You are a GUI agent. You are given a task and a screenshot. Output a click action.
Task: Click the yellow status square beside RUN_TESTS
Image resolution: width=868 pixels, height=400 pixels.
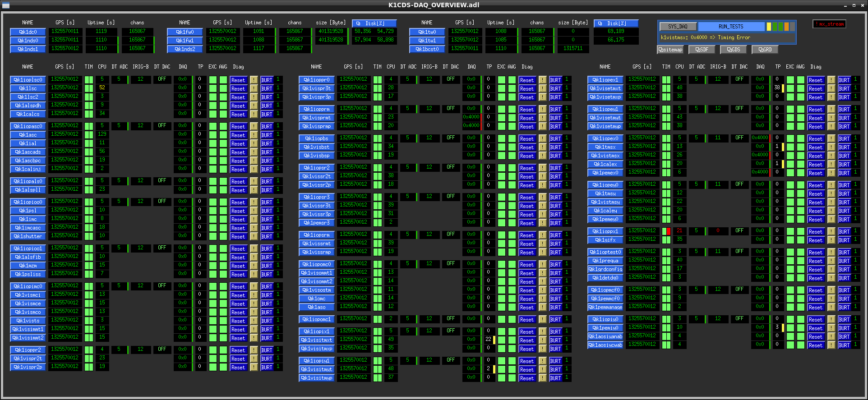(769, 27)
